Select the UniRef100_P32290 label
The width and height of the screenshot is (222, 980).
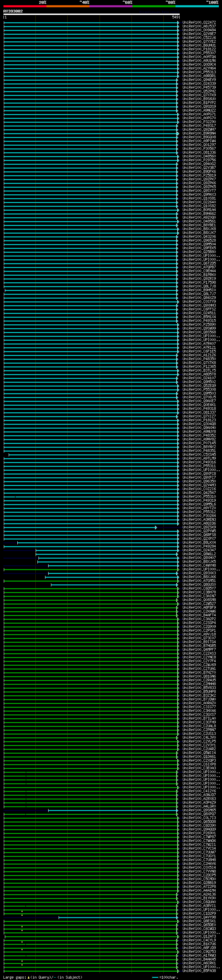tap(199, 122)
